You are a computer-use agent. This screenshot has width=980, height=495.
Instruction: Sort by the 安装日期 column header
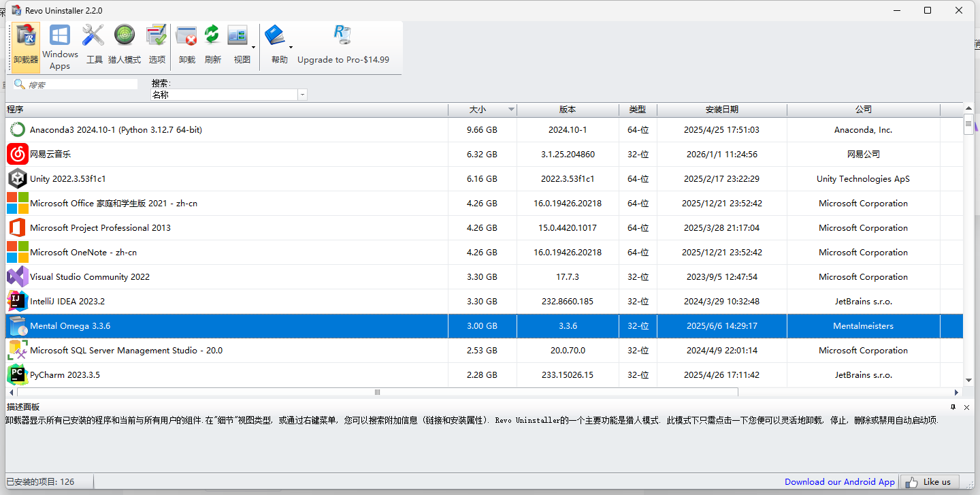pyautogui.click(x=722, y=110)
